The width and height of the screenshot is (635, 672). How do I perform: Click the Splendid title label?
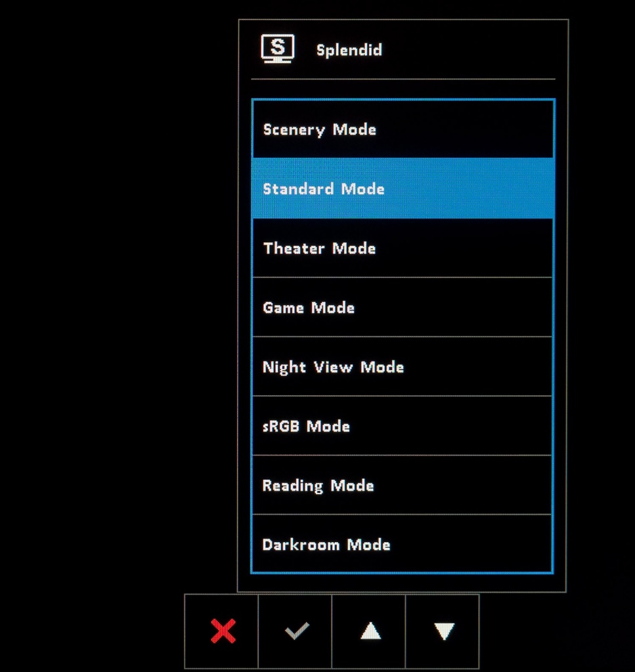click(x=349, y=50)
